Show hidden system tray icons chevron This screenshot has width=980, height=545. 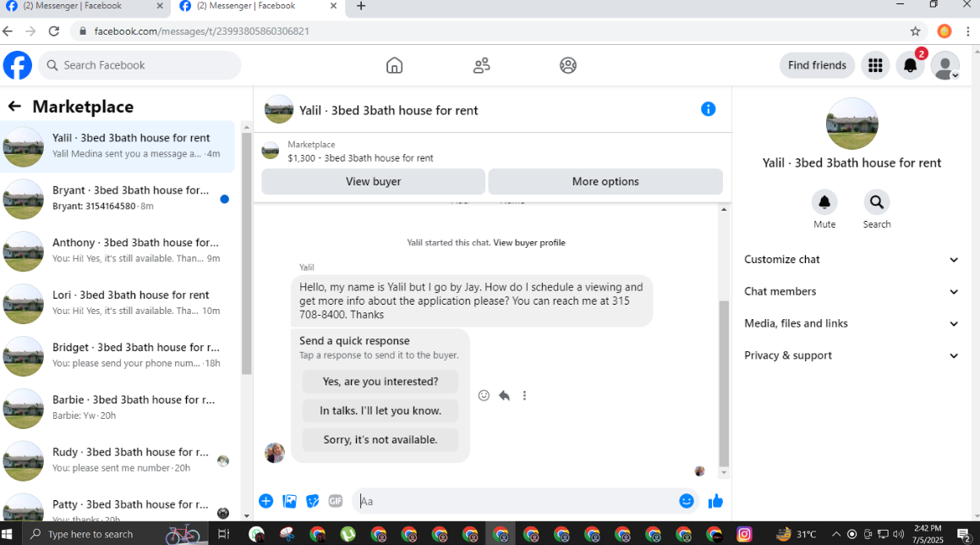point(835,534)
